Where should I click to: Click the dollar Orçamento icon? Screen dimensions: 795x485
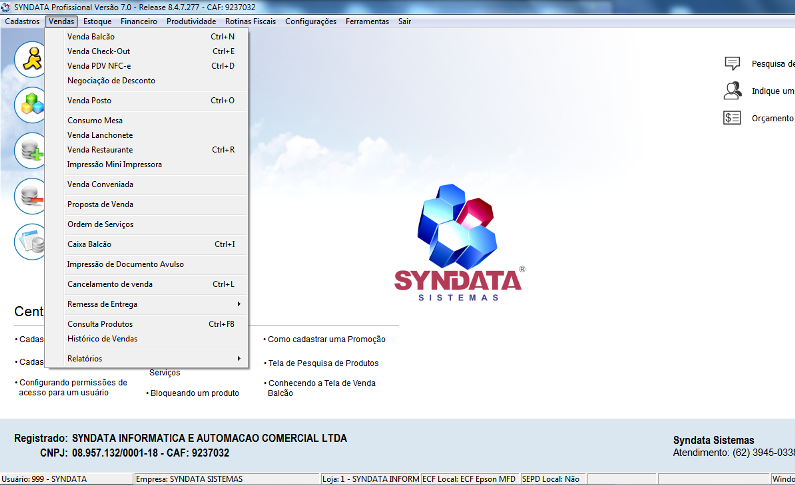(732, 118)
